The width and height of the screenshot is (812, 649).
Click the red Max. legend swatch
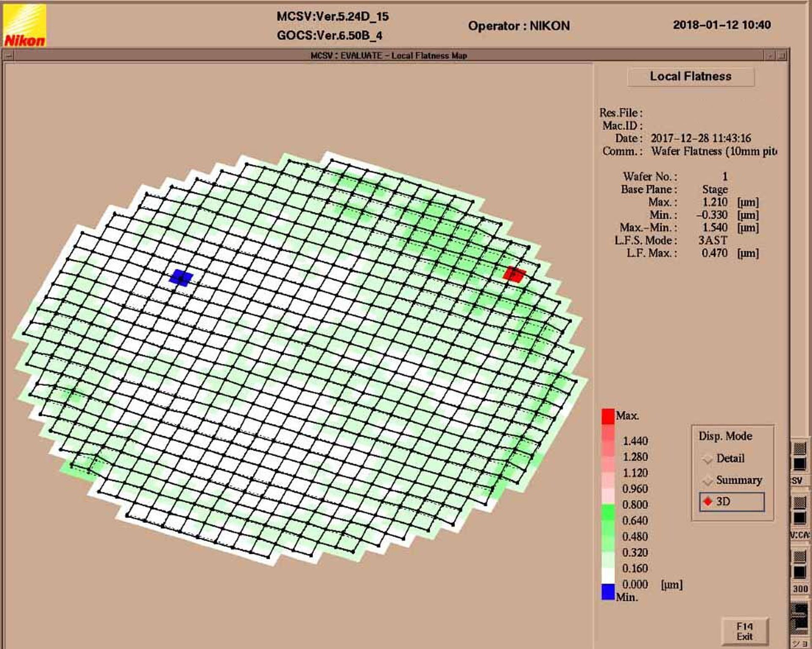[x=608, y=416]
